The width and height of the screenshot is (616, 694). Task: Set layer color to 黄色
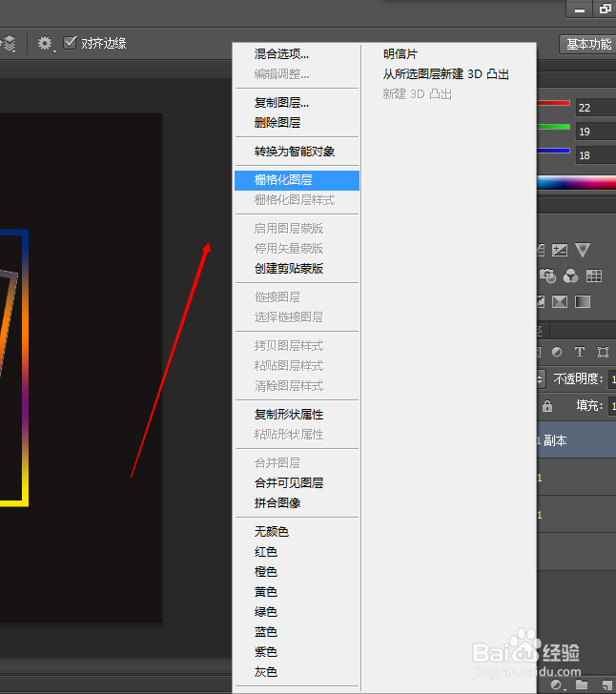266,592
